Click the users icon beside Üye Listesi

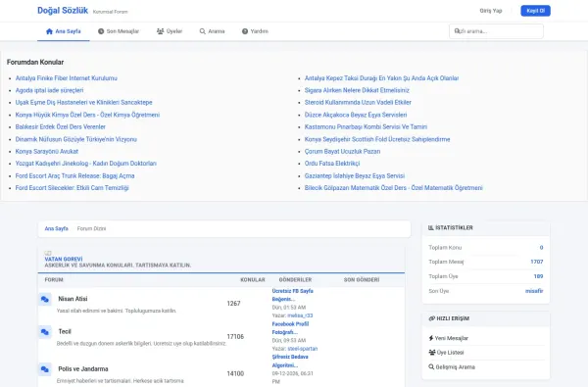(x=432, y=353)
